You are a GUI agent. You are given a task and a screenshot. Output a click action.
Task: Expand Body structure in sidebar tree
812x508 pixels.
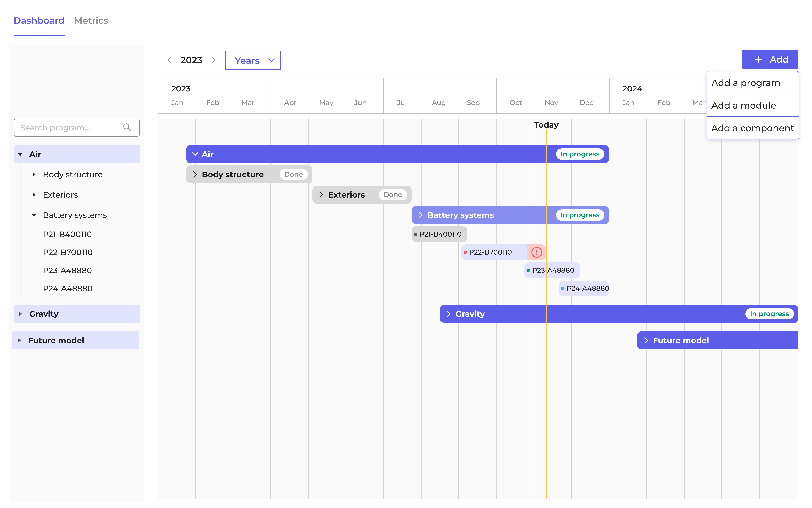tap(34, 174)
